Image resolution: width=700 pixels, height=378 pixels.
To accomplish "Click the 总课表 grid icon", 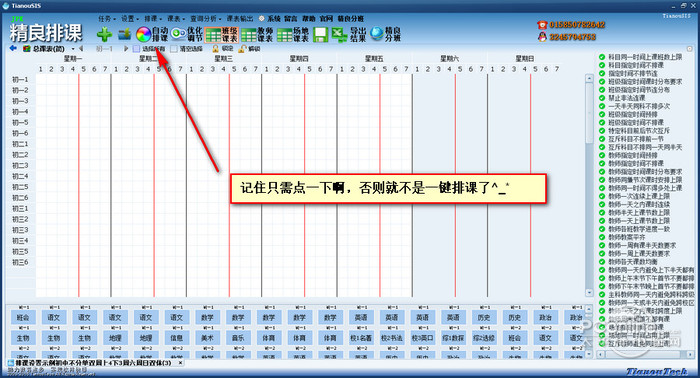I will (x=27, y=48).
